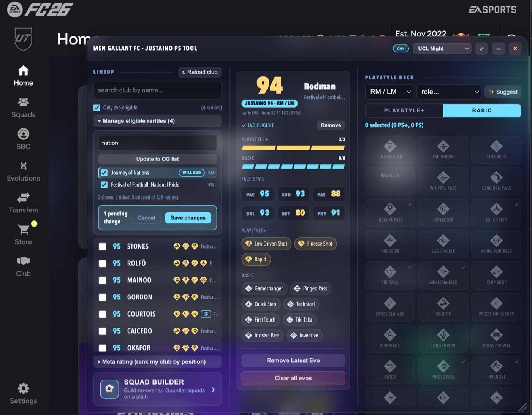This screenshot has width=532, height=415.
Task: Open the role... dropdown
Action: (449, 92)
